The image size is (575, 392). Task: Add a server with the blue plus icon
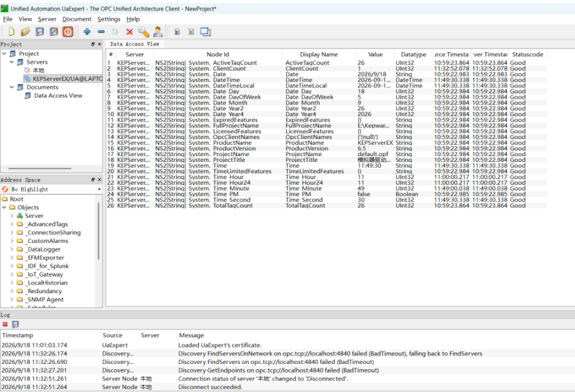click(x=87, y=32)
